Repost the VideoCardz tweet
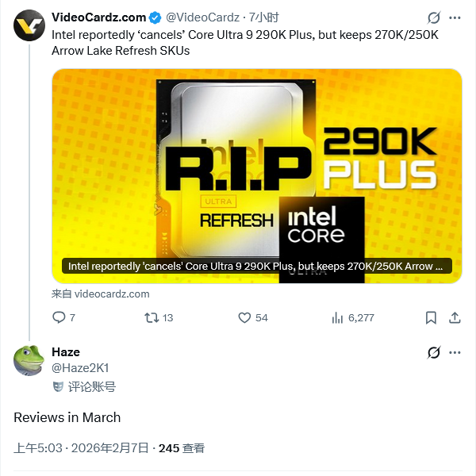This screenshot has height=476, width=476. (150, 317)
